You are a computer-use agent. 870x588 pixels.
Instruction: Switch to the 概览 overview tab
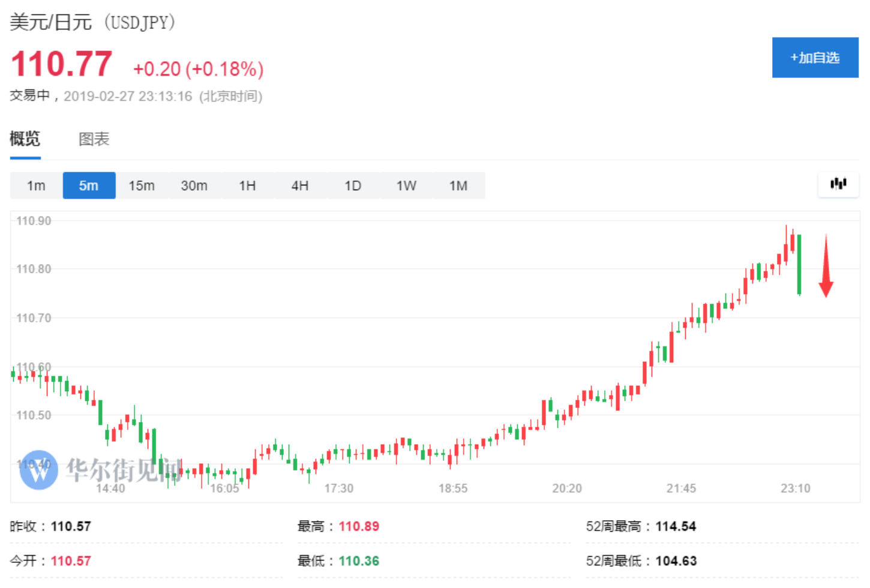[25, 139]
